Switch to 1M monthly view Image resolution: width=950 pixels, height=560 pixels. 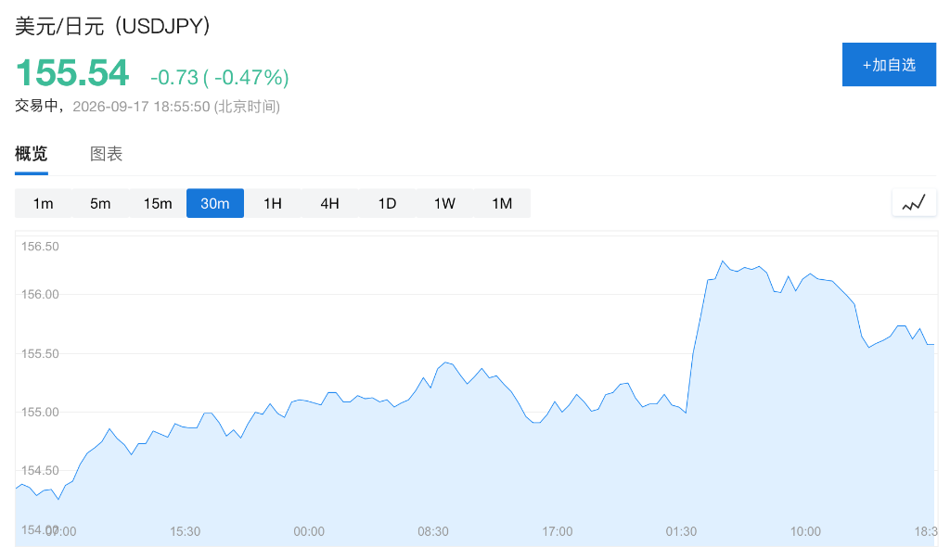point(502,203)
